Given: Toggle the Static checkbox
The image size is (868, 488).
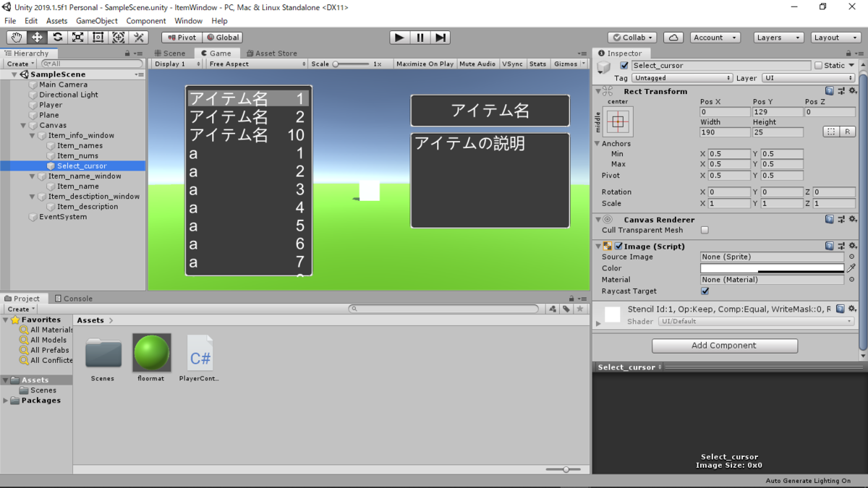Looking at the screenshot, I should 818,65.
